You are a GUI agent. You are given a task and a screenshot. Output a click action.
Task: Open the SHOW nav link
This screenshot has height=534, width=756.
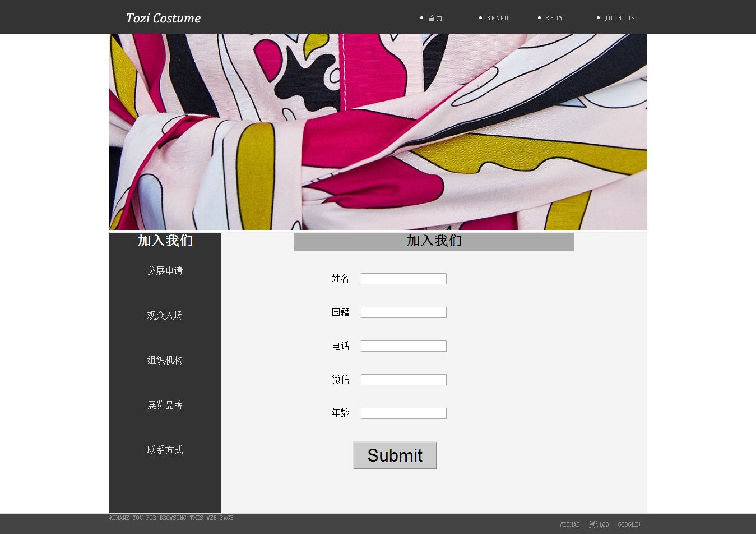554,18
